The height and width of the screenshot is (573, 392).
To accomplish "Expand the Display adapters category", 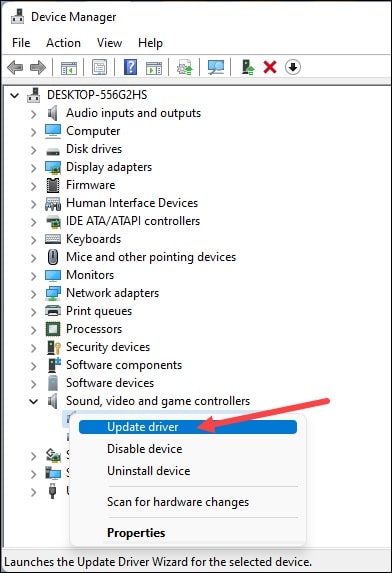I will [33, 168].
